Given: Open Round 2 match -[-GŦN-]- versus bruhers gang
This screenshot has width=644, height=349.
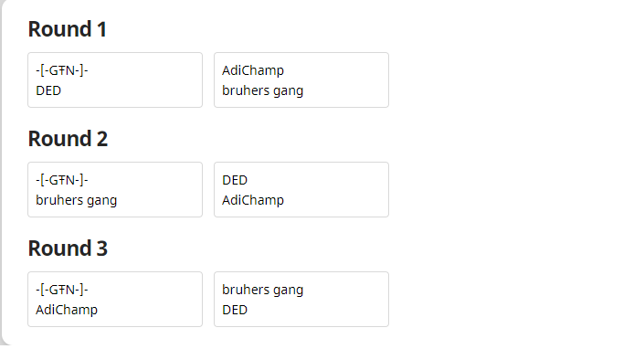Looking at the screenshot, I should pos(115,190).
